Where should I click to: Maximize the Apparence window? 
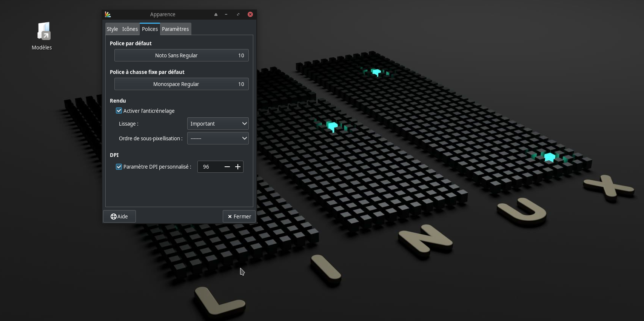pos(238,14)
